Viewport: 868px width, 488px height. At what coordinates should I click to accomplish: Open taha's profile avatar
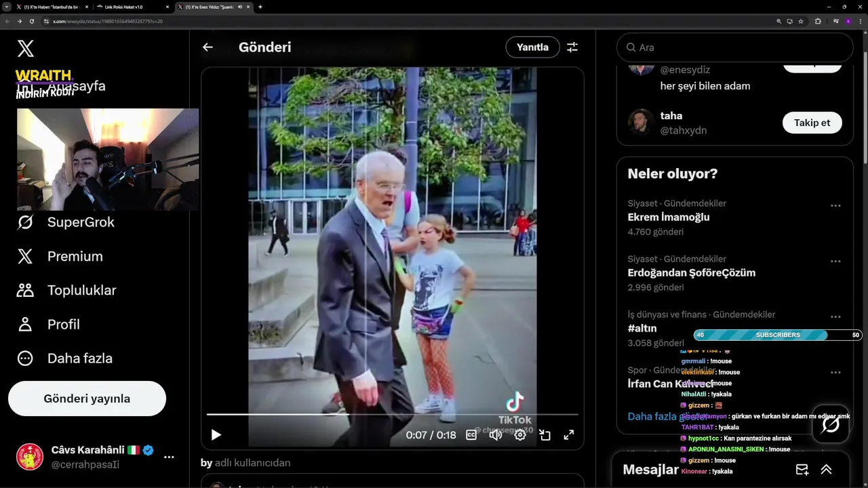(641, 123)
